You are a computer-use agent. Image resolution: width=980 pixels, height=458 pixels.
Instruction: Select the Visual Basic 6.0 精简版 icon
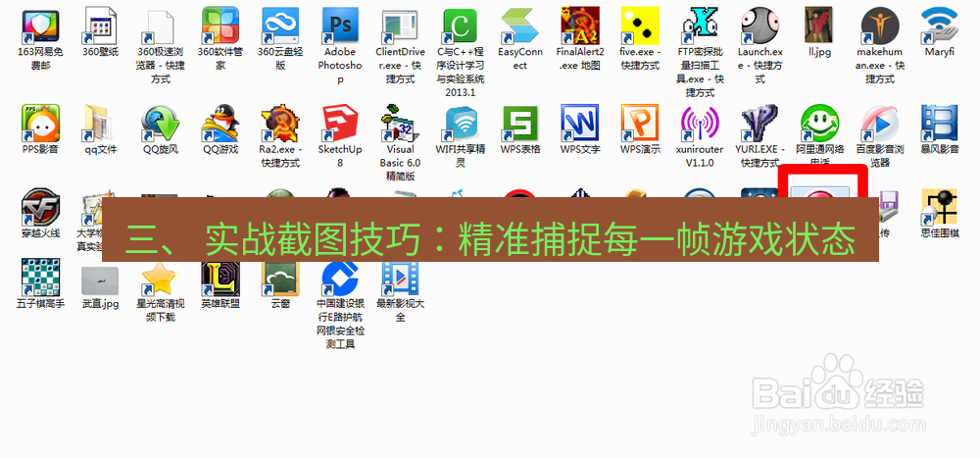[x=401, y=123]
